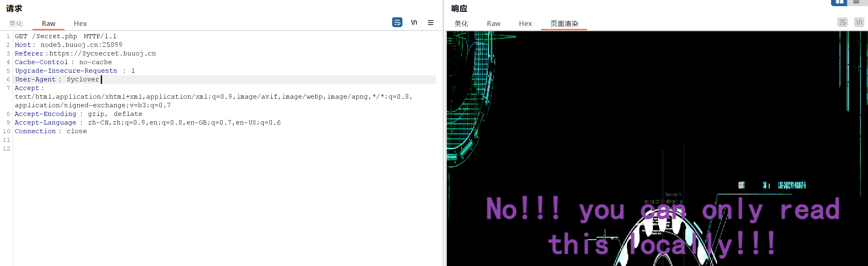Click the rendered 'No!!! you can only read' message
This screenshot has width=868, height=266.
[663, 209]
